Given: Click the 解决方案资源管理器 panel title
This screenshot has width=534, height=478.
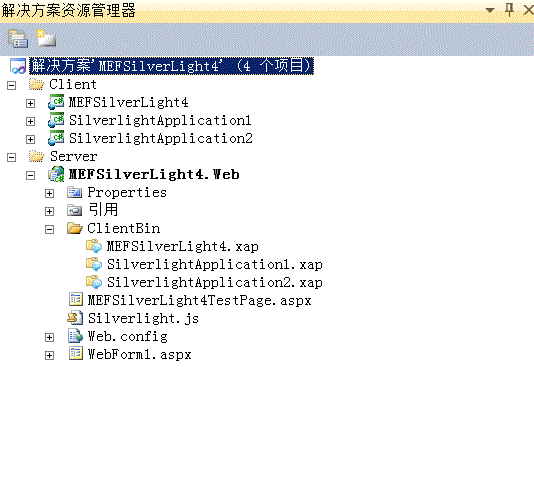Looking at the screenshot, I should [68, 10].
